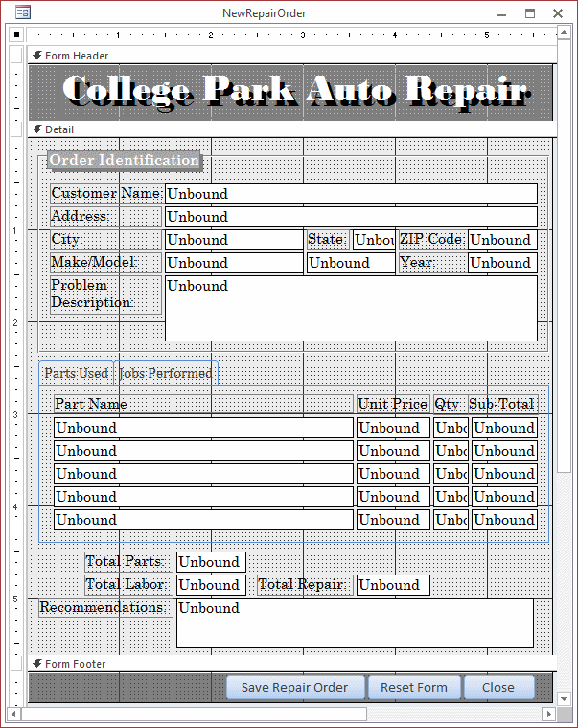Screen dimensions: 578x728
Task: Select the Year label
Action: coord(432,262)
